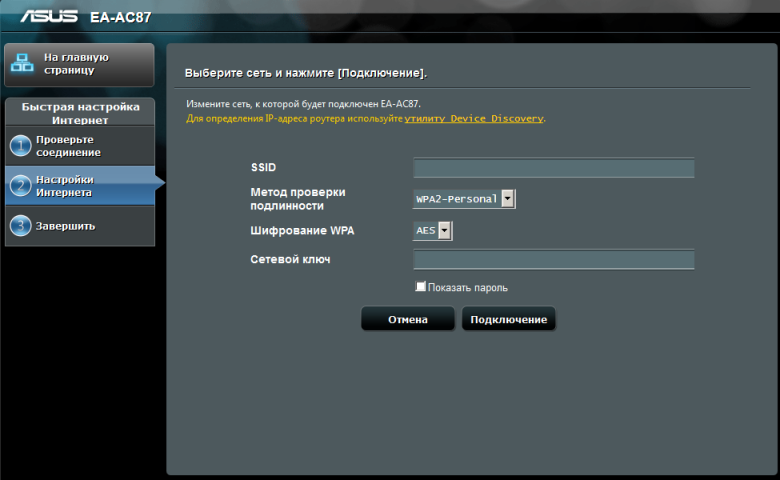
Task: Click the EA-AC87 model name text
Action: (x=120, y=17)
